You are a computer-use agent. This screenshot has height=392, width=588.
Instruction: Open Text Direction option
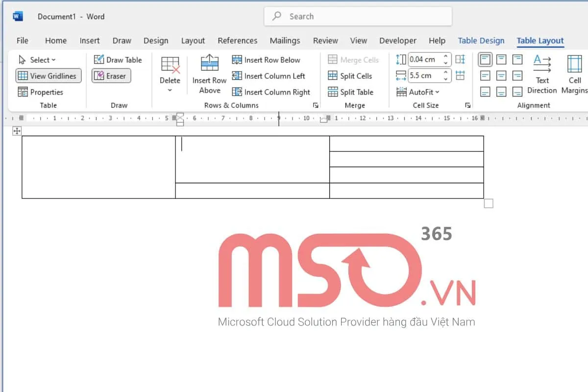coord(542,74)
